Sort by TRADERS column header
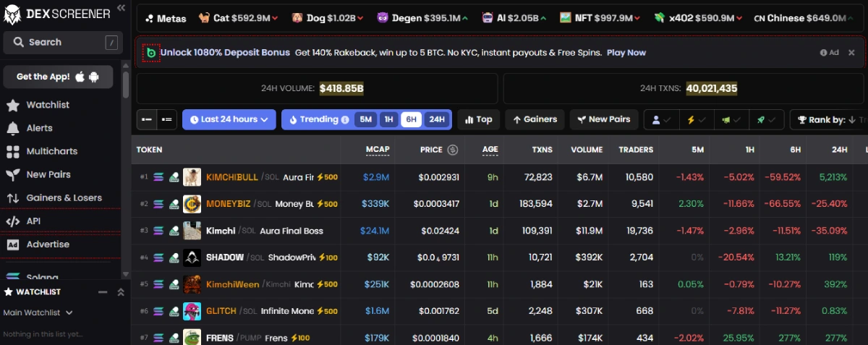The width and height of the screenshot is (868, 345). (636, 150)
